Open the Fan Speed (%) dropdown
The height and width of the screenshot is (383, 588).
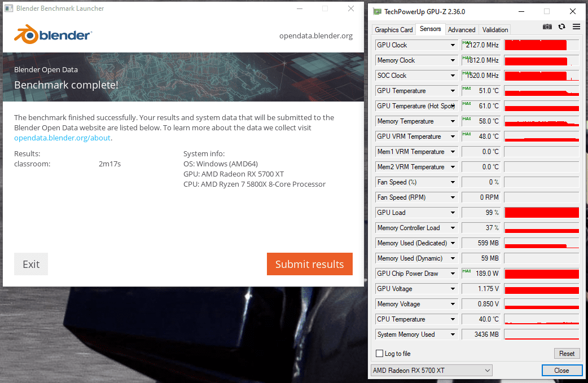click(x=453, y=182)
